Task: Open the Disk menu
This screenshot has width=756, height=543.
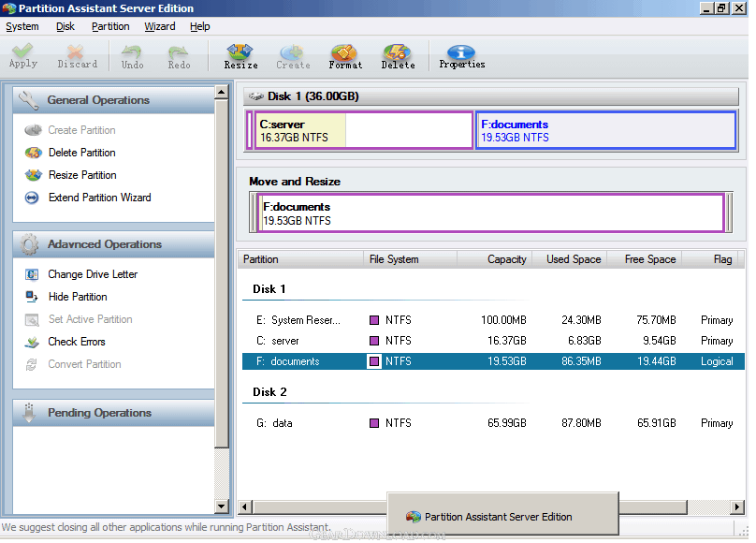Action: [x=65, y=26]
